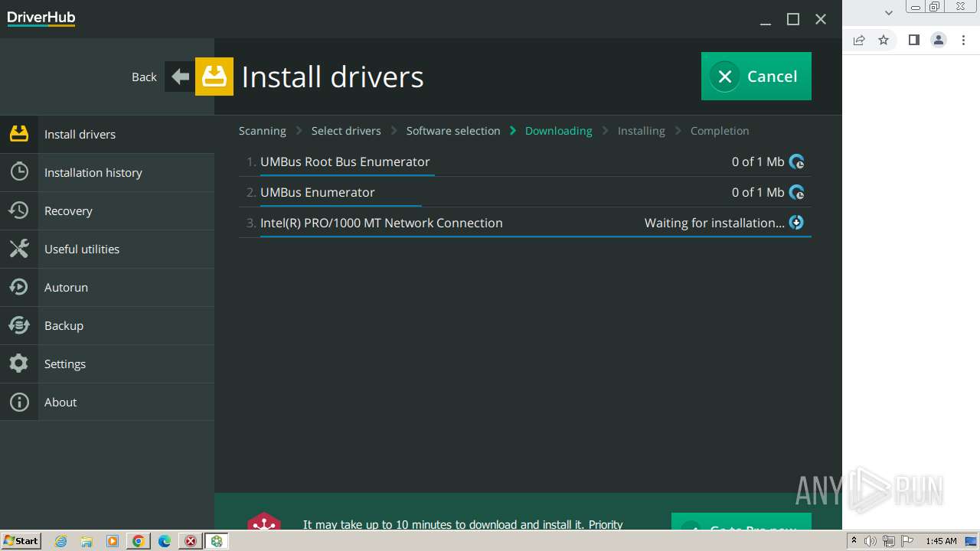Minimize the DriverHub window
Image resolution: width=980 pixels, height=551 pixels.
(x=766, y=20)
